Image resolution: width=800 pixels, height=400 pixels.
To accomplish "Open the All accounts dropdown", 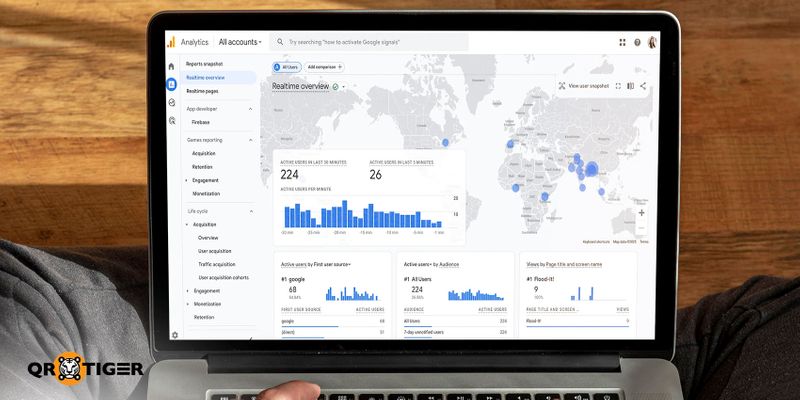I will (240, 42).
